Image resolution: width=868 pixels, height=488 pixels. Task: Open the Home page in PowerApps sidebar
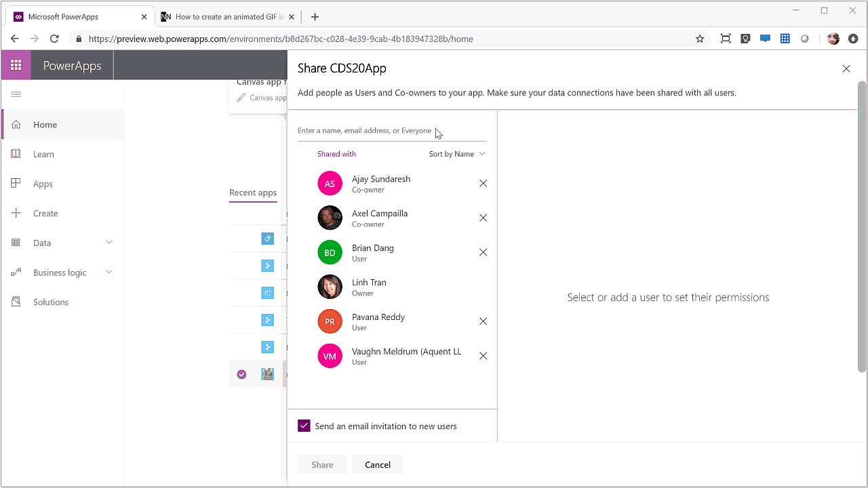pyautogui.click(x=45, y=125)
